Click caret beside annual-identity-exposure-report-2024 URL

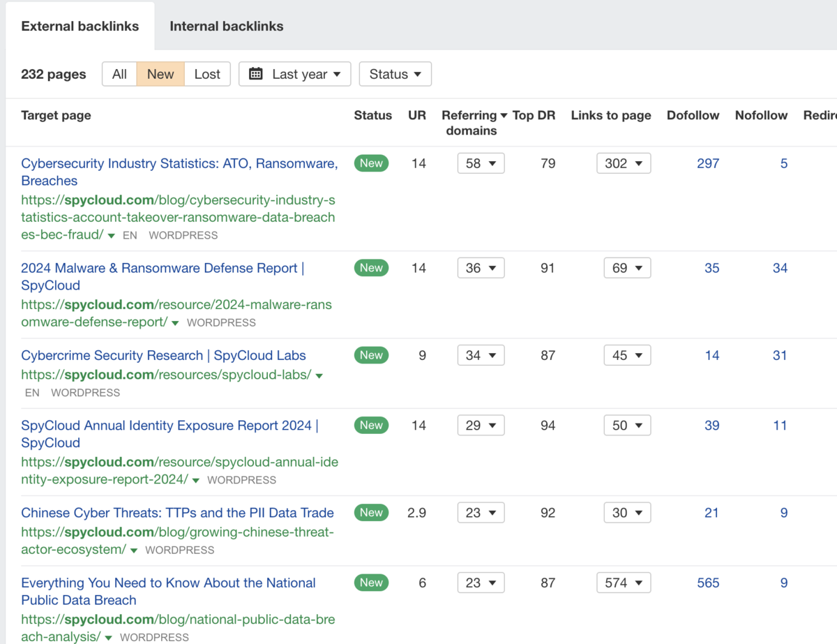[x=195, y=481]
